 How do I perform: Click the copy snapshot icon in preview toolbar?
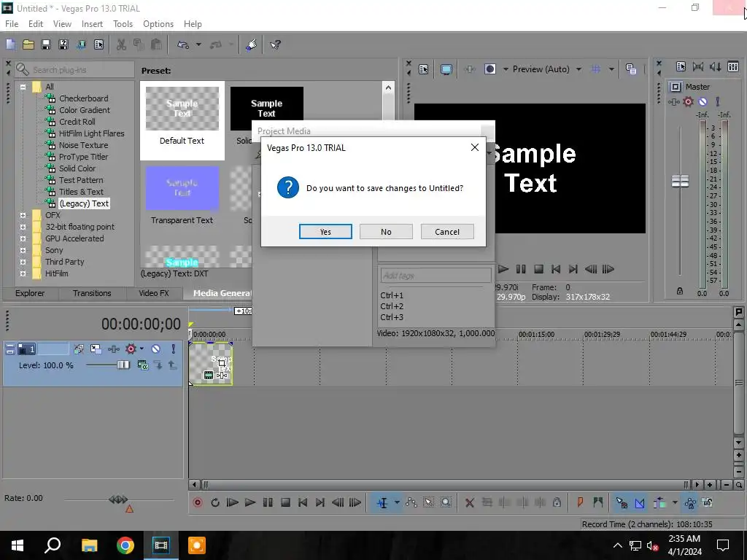[x=631, y=69]
